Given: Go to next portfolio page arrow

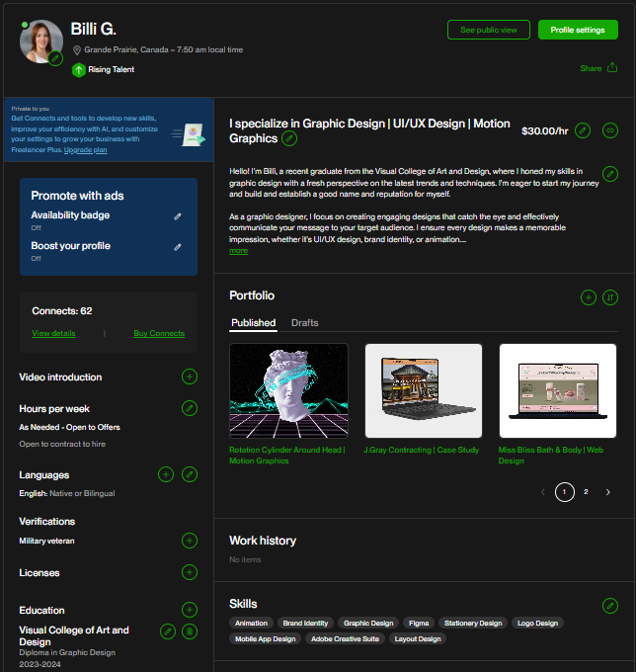Looking at the screenshot, I should click(x=607, y=492).
